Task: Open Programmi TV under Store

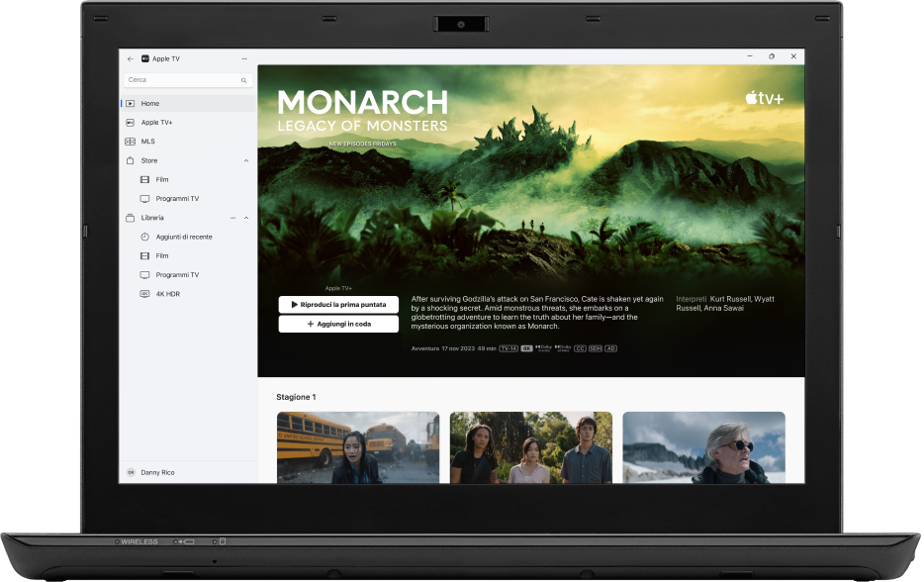Action: click(188, 199)
